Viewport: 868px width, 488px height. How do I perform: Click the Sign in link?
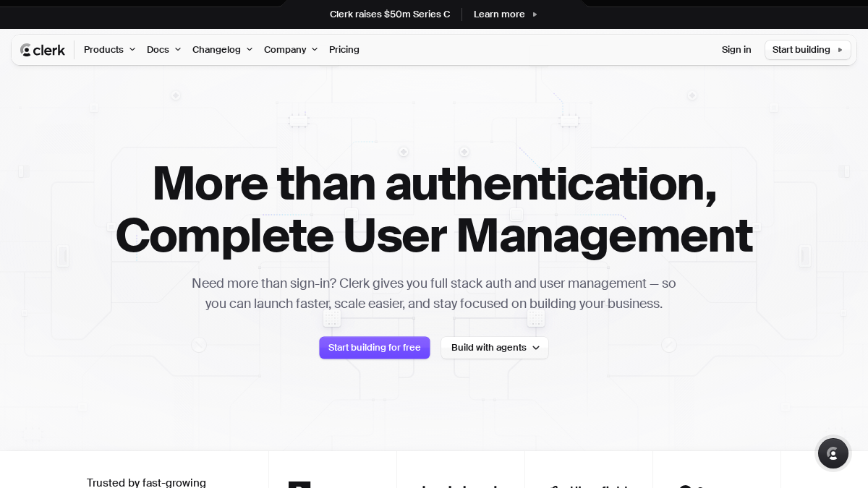coord(736,50)
